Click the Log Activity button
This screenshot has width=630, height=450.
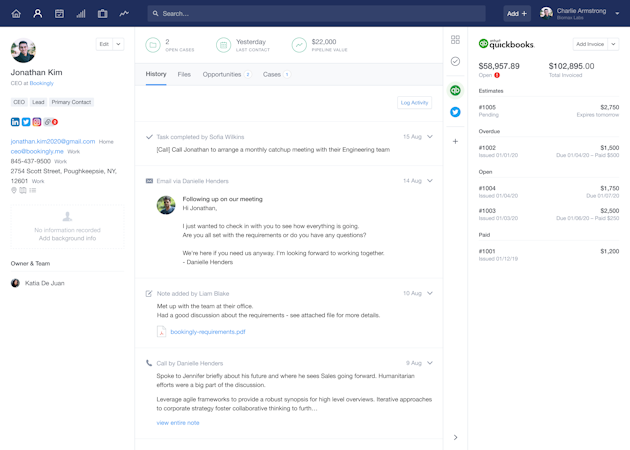click(x=414, y=103)
